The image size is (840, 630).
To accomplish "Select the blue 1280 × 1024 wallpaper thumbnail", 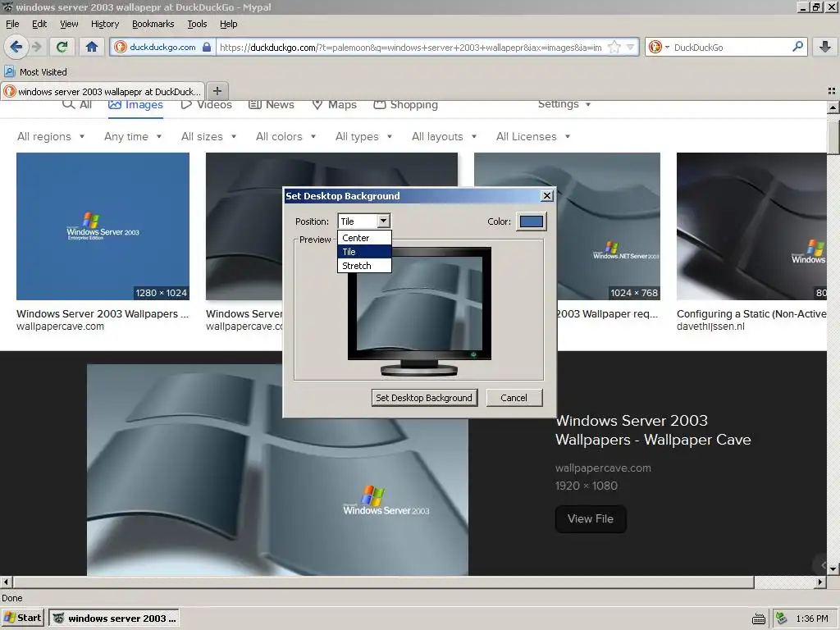I will pyautogui.click(x=103, y=226).
